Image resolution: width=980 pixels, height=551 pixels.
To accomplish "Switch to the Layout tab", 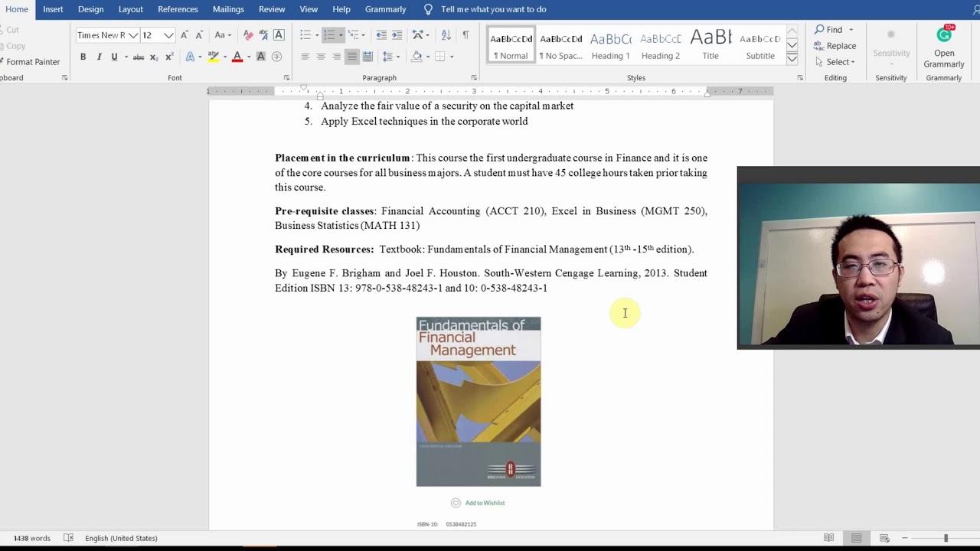I will [130, 9].
